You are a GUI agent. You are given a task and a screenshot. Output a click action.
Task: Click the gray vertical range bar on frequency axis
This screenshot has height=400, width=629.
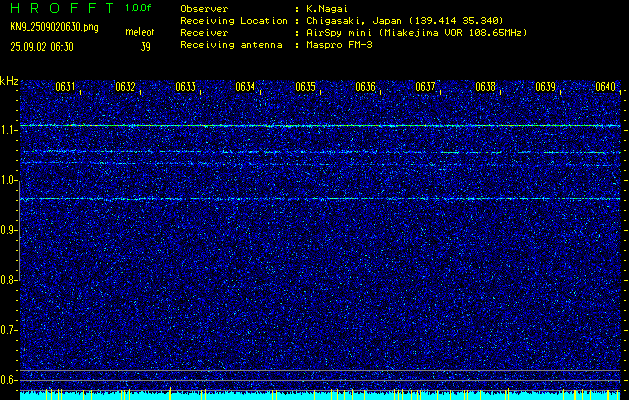tap(19, 230)
